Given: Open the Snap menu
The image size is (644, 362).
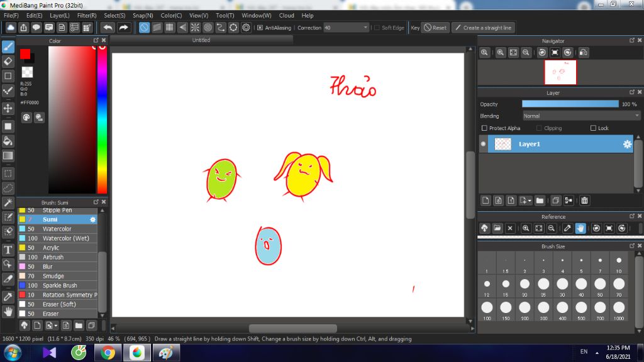Looking at the screenshot, I should coord(143,15).
